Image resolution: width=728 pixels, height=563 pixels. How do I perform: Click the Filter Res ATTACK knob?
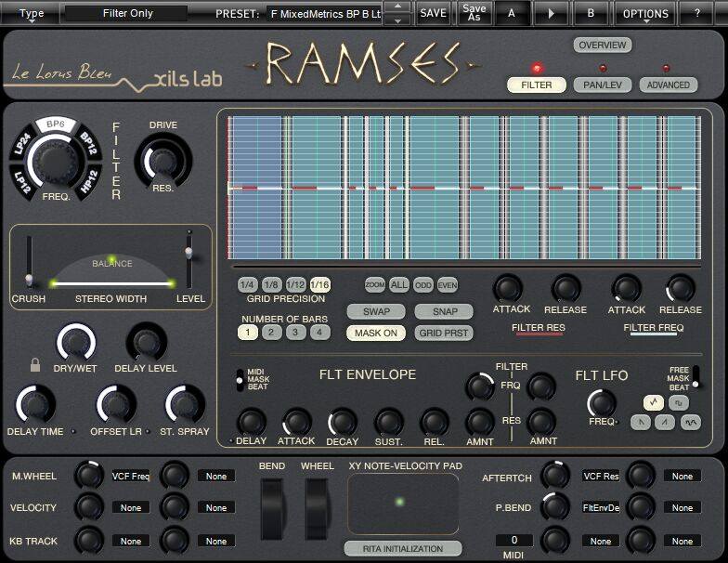point(507,289)
